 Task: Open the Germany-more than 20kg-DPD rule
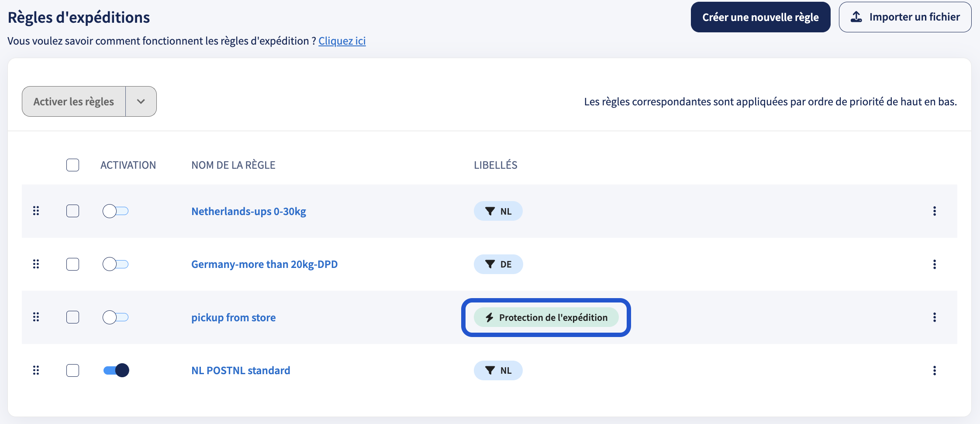264,264
